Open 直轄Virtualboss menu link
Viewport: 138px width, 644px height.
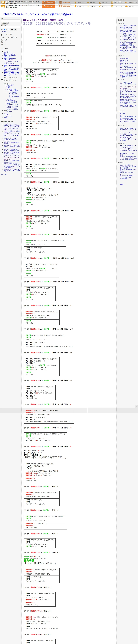pyautogui.click(x=9, y=71)
